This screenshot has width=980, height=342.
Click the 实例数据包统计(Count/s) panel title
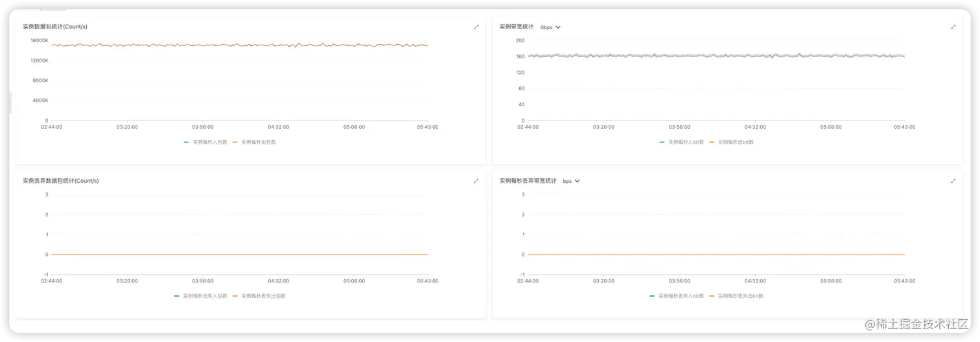point(55,27)
